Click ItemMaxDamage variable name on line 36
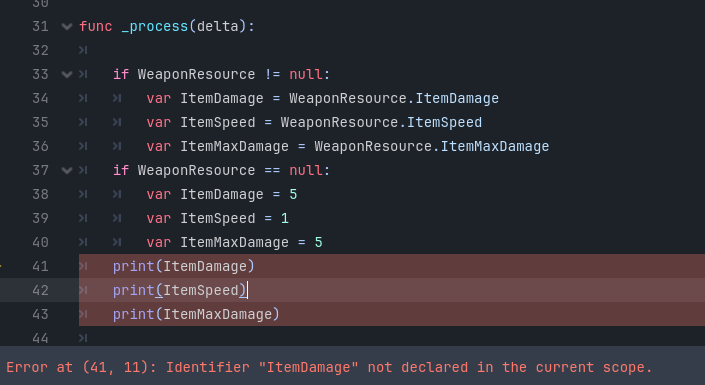Viewport: 705px width, 385px height. (234, 146)
